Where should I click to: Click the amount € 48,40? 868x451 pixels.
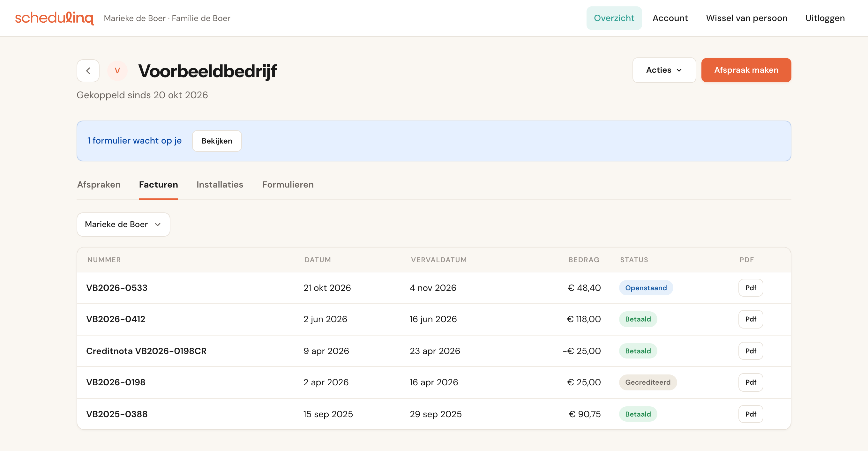point(584,288)
